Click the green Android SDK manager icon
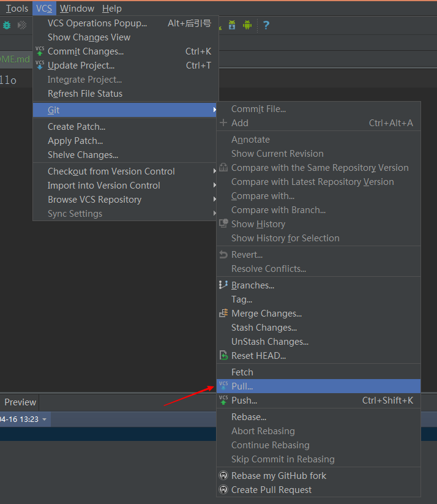The height and width of the screenshot is (504, 437). (247, 24)
